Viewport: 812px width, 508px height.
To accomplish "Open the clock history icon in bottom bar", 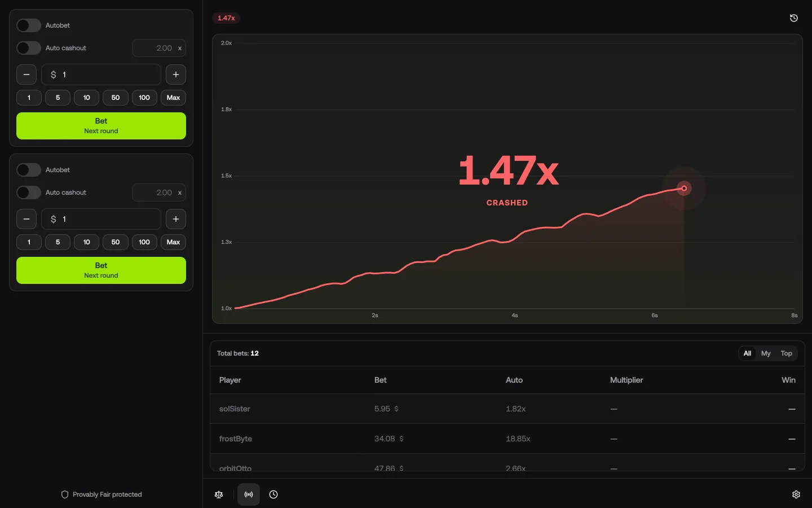I will pyautogui.click(x=273, y=494).
